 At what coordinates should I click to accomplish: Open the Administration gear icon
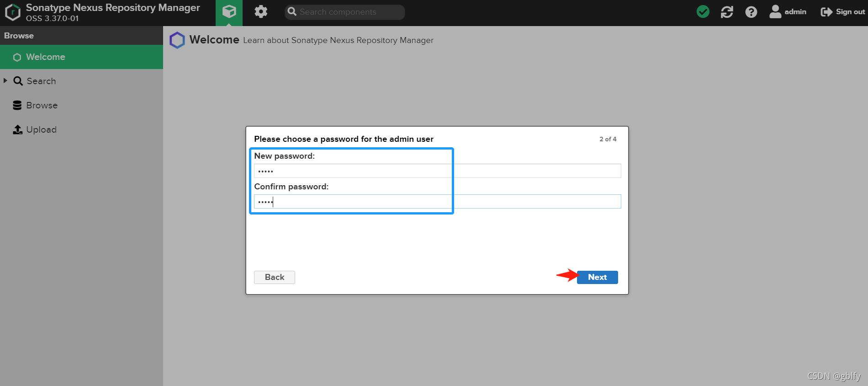(x=261, y=11)
